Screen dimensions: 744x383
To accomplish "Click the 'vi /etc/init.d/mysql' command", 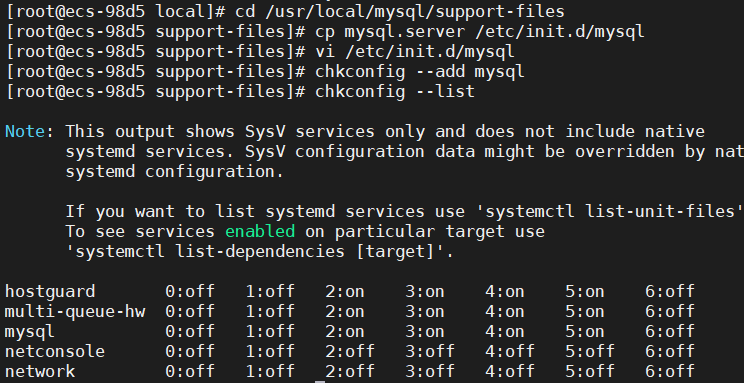I will pos(415,52).
